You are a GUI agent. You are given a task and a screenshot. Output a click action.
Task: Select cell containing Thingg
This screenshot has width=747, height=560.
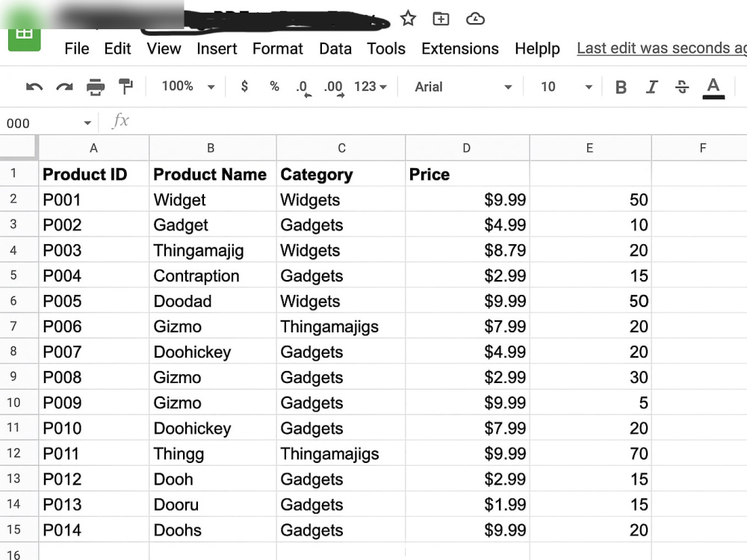[x=212, y=453]
